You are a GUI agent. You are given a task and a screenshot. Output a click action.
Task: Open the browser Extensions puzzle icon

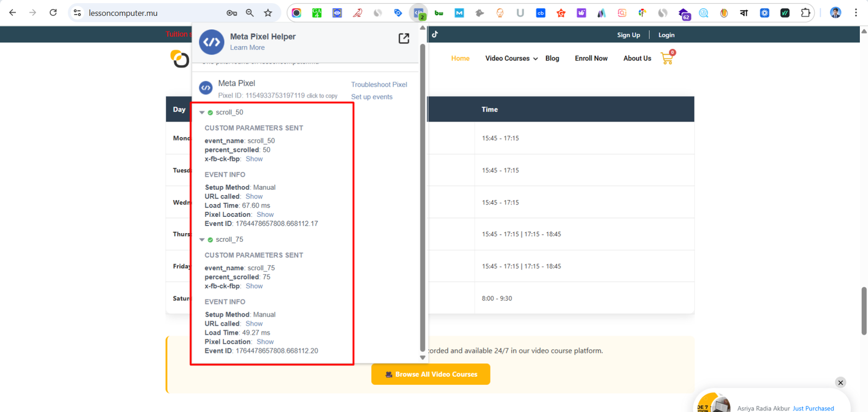tap(806, 12)
